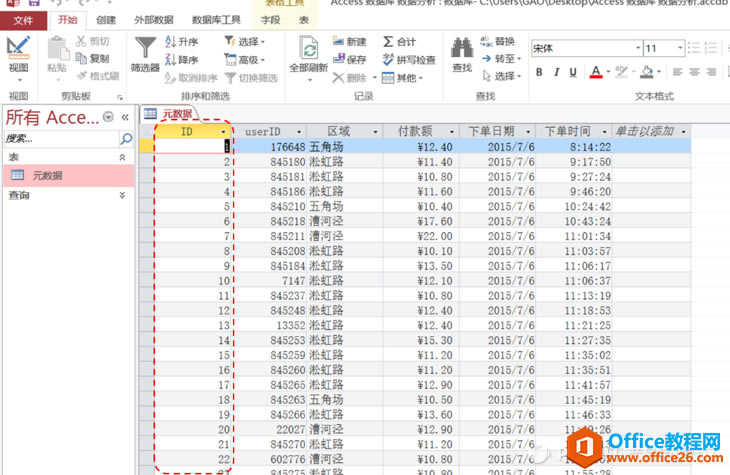This screenshot has width=730, height=475.
Task: Toggle filter (切换筛选) button
Action: (251, 78)
